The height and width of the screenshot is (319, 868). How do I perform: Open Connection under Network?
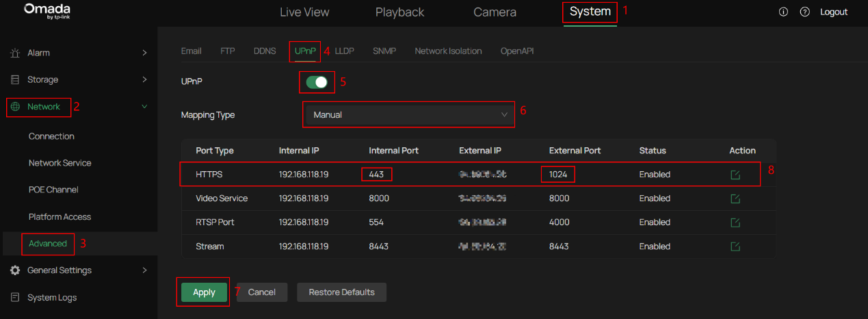point(51,136)
